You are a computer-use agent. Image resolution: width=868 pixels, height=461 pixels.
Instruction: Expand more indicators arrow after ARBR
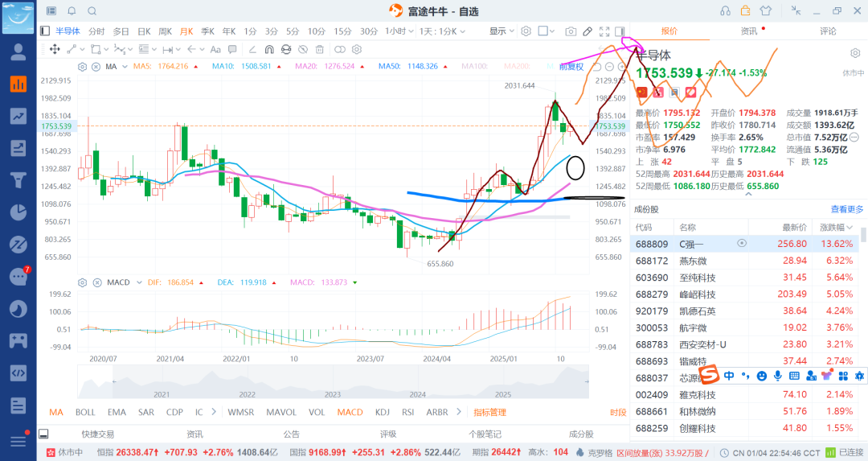tap(459, 412)
